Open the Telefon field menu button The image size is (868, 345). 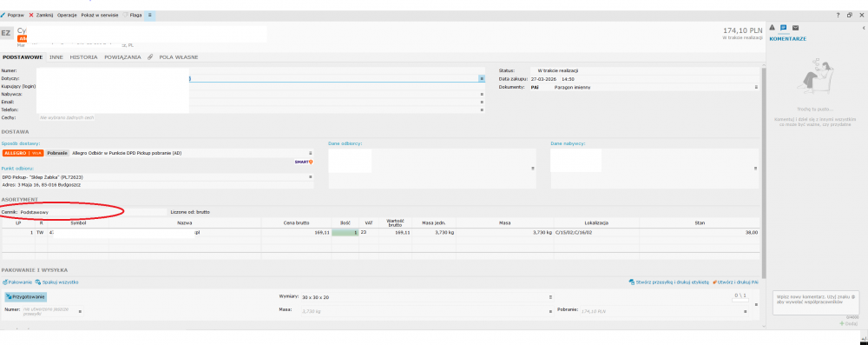pos(482,109)
